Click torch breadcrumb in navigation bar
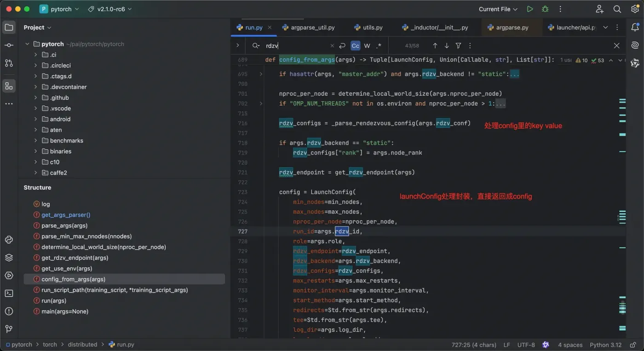The width and height of the screenshot is (644, 351). click(x=50, y=345)
